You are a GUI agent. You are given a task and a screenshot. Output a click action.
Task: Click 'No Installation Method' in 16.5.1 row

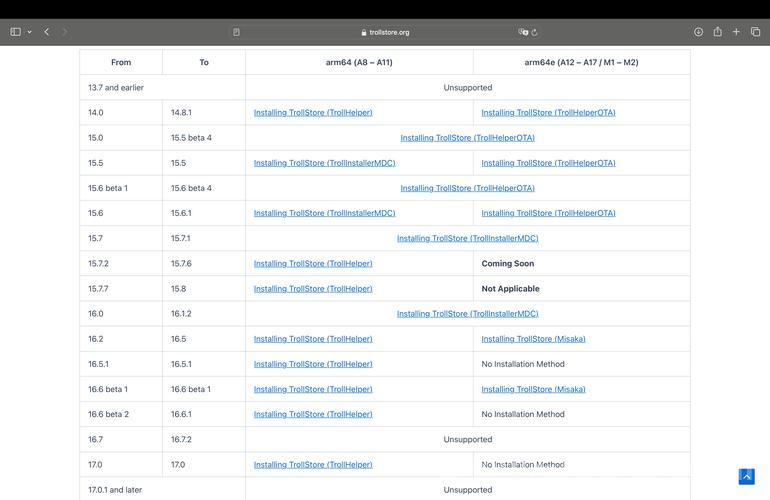523,364
